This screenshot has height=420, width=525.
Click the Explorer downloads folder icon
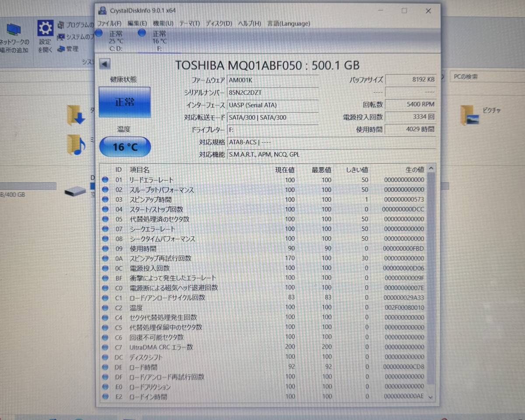tap(76, 115)
